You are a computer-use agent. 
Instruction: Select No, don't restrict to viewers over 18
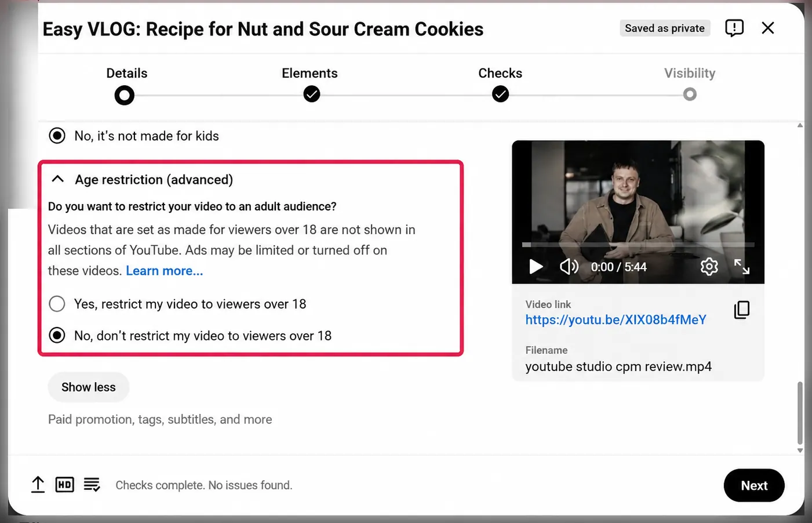pos(57,335)
